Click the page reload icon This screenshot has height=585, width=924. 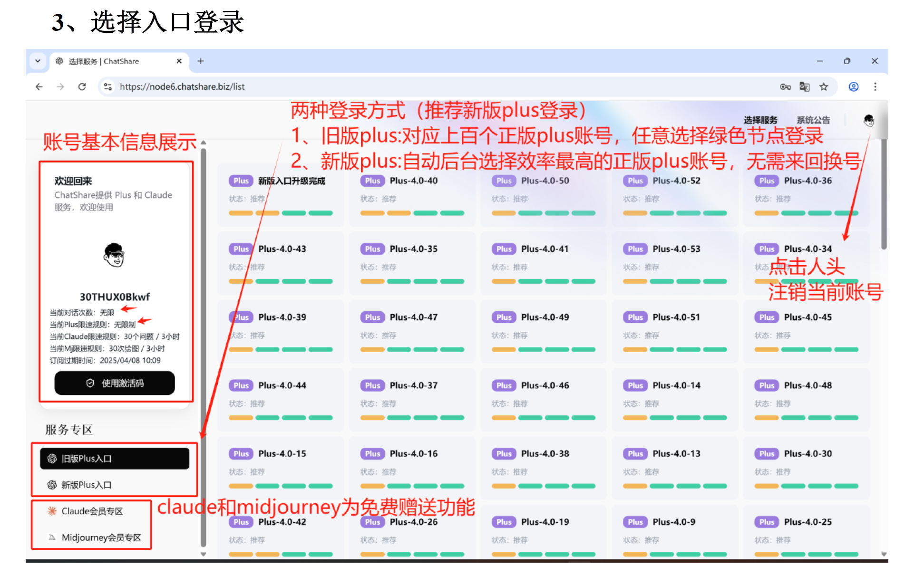point(82,86)
